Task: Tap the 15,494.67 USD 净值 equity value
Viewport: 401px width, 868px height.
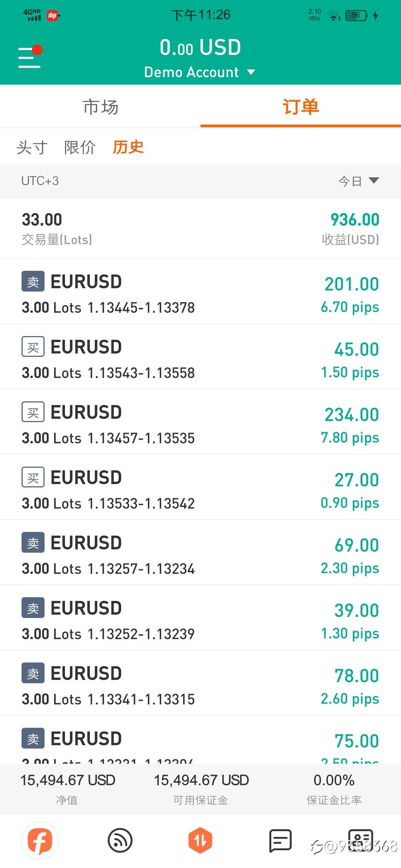Action: 68,780
